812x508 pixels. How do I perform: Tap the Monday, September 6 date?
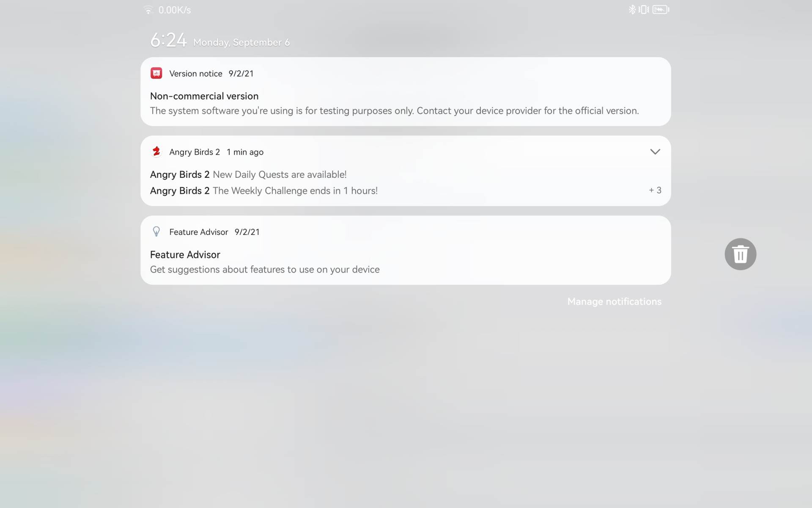click(241, 42)
